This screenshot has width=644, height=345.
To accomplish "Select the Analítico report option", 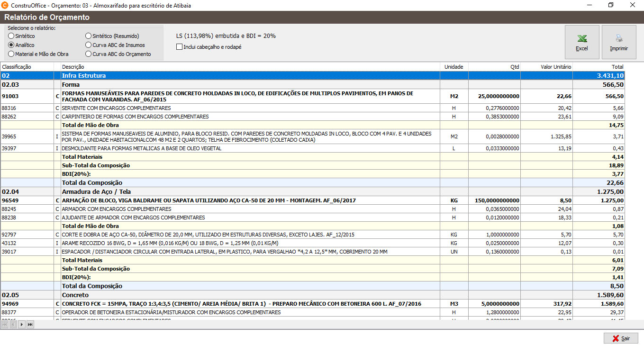I will 21,45.
